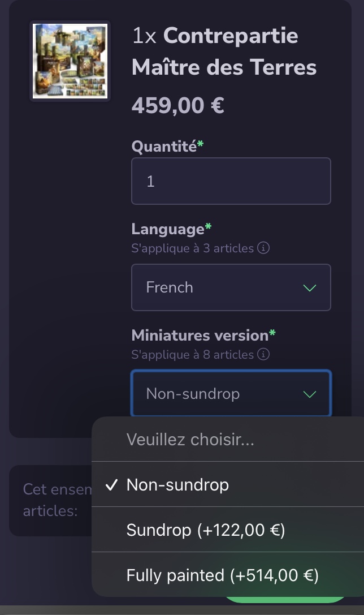Click the "Cet ensemble articles" summary text

pyautogui.click(x=51, y=500)
